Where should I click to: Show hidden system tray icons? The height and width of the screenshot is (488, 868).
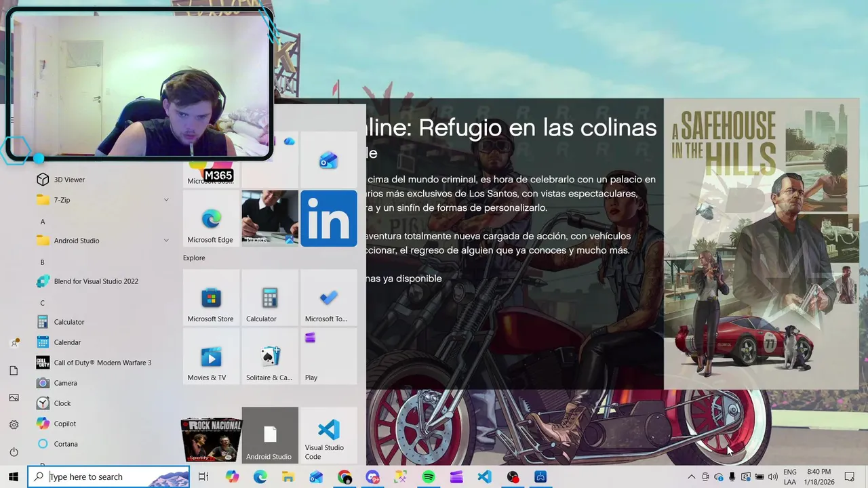coord(691,477)
